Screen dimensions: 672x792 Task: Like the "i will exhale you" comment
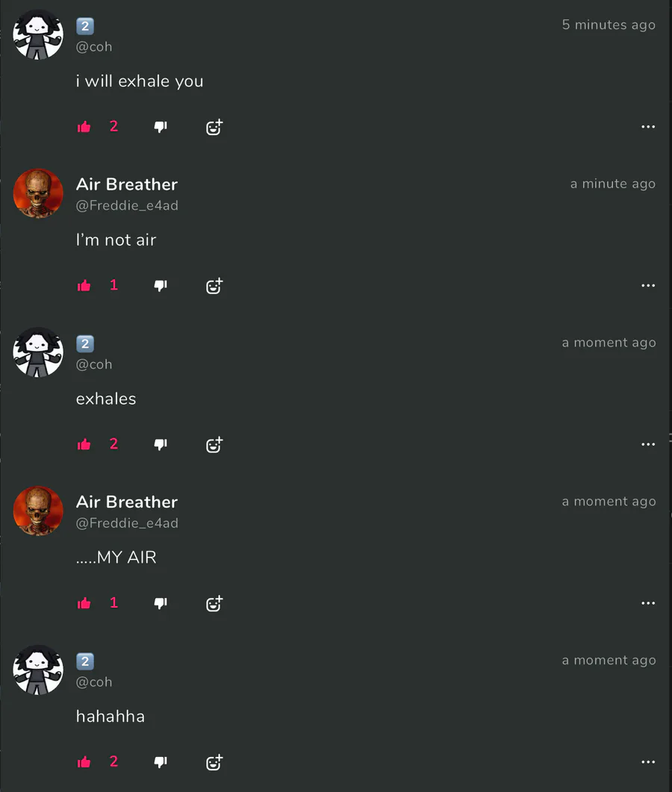tap(84, 127)
